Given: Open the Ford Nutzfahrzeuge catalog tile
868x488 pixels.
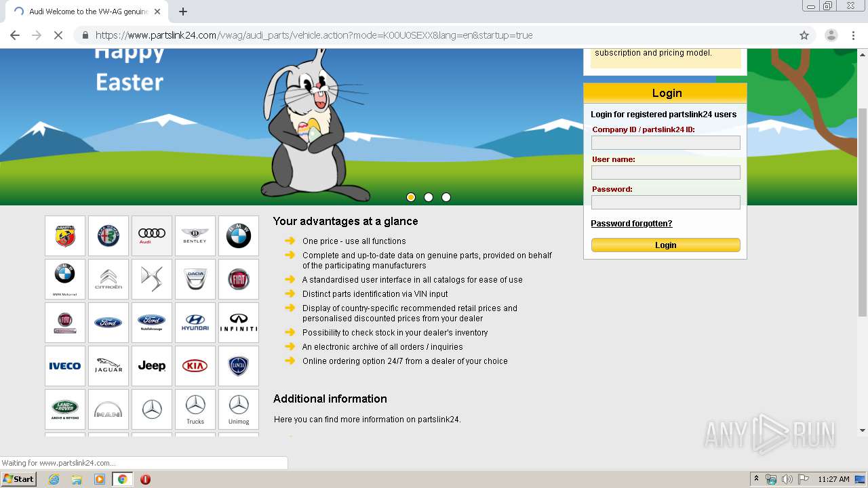Looking at the screenshot, I should tap(152, 323).
